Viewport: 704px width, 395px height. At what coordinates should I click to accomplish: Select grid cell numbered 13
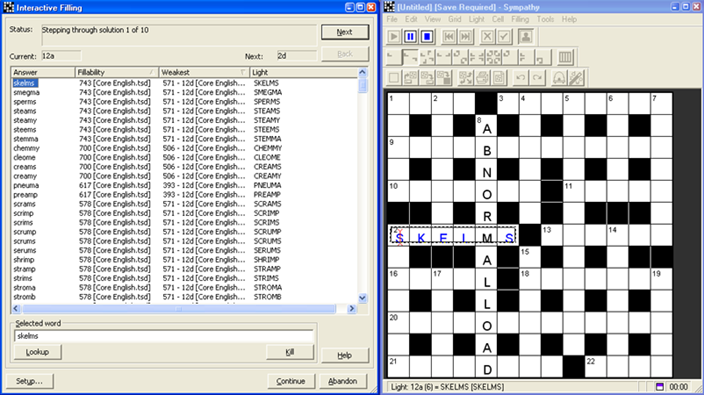(552, 235)
